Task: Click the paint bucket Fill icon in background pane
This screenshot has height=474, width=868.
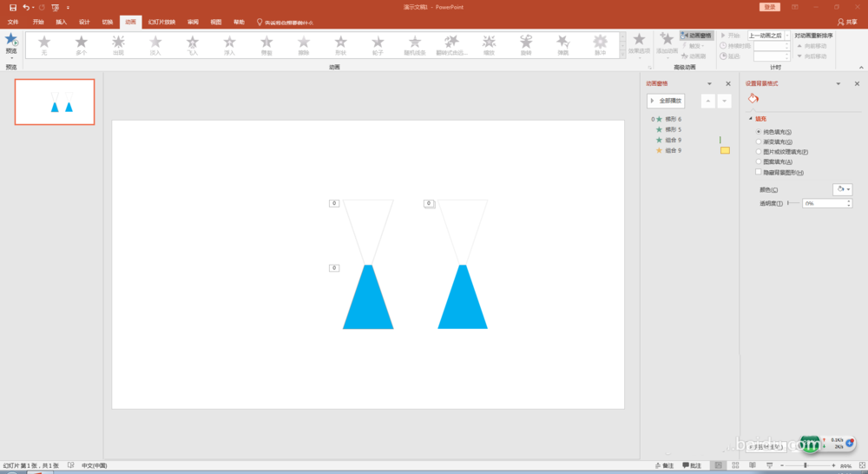Action: (x=753, y=99)
